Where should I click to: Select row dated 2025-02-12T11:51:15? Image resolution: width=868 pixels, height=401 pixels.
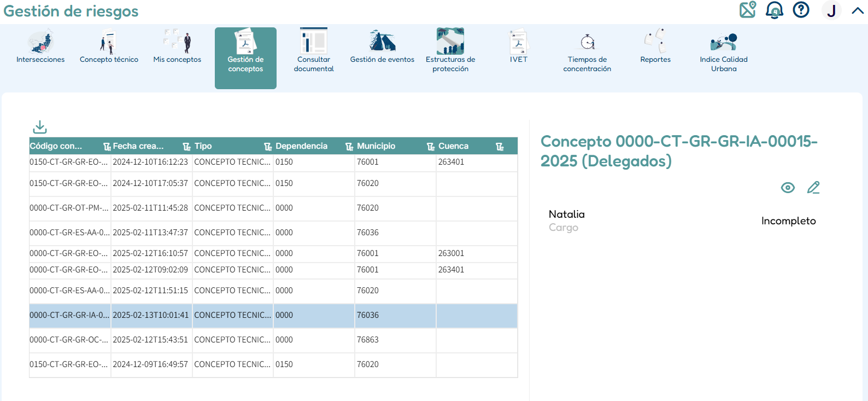coord(273,291)
